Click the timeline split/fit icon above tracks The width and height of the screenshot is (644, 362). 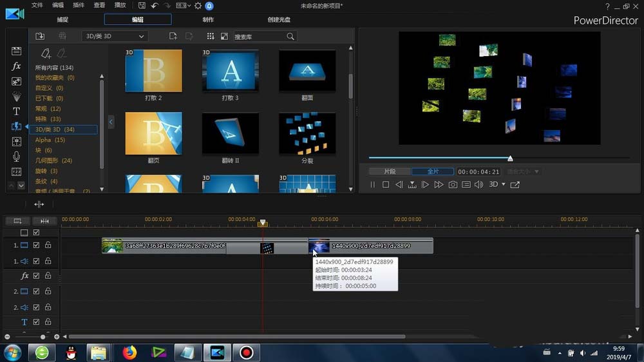[x=39, y=204]
